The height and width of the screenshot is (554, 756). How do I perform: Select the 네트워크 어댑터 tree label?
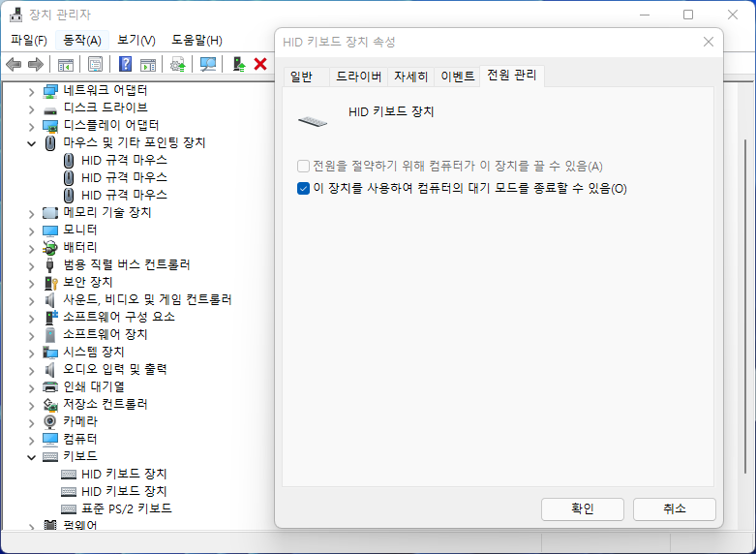[x=106, y=90]
